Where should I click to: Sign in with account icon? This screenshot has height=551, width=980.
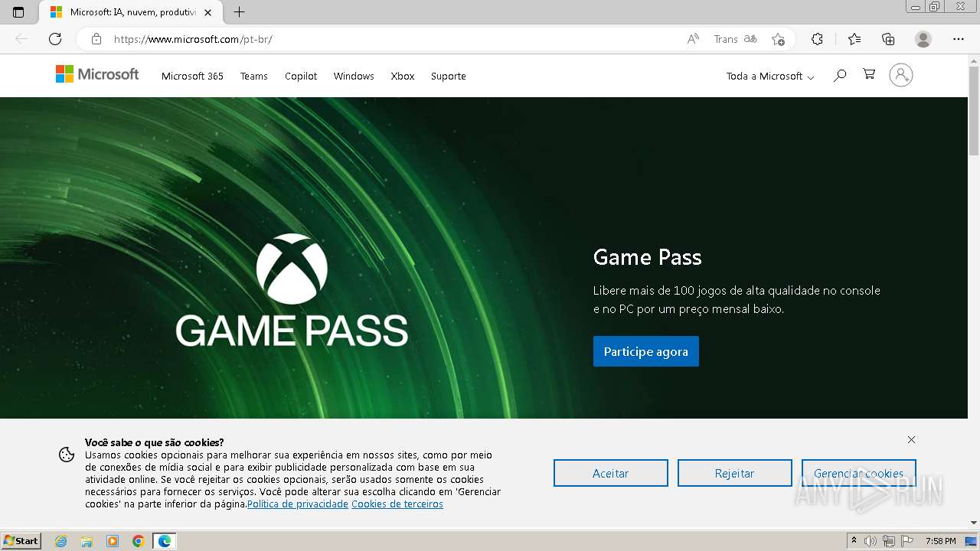pyautogui.click(x=901, y=75)
